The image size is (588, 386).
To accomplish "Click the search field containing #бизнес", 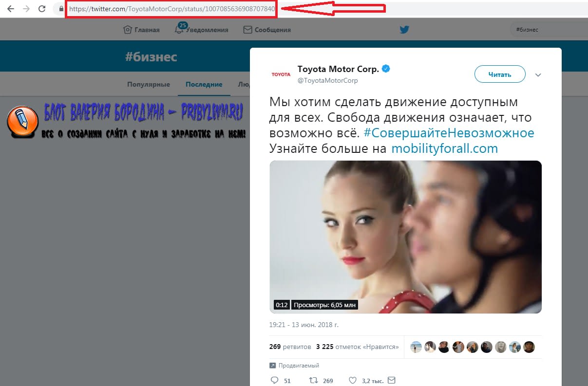I will 549,30.
